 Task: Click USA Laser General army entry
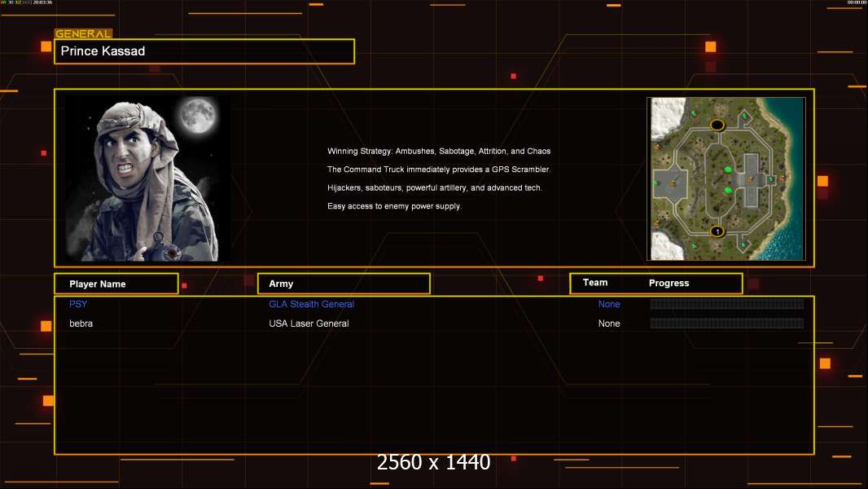point(309,324)
